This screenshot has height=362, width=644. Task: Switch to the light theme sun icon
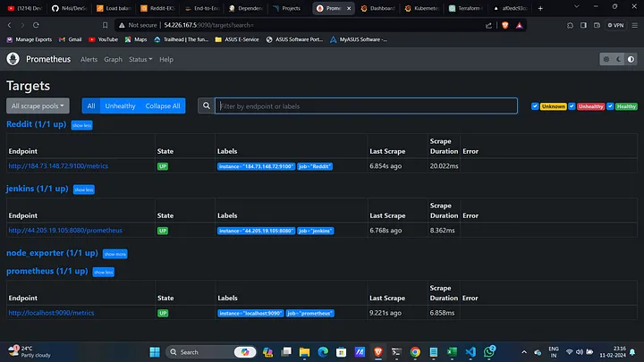pos(606,59)
